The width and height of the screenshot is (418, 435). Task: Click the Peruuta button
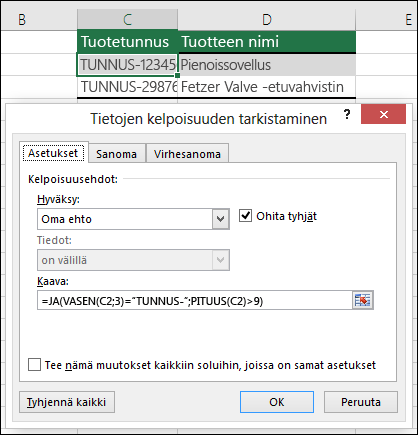click(x=361, y=402)
